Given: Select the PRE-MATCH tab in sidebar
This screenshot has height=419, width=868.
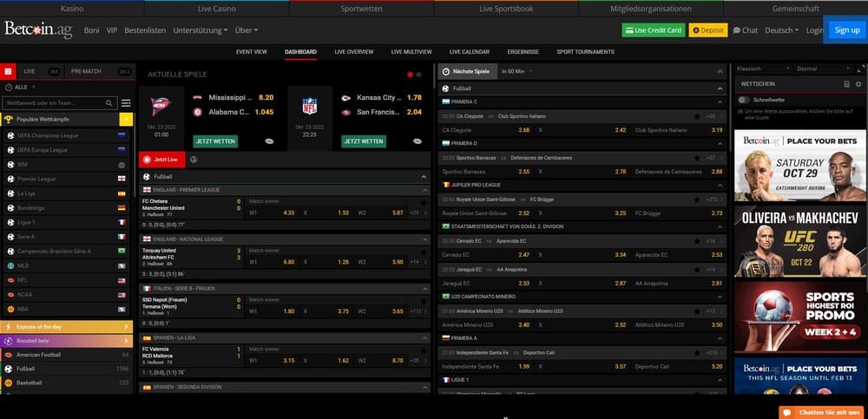Looking at the screenshot, I should pos(100,71).
